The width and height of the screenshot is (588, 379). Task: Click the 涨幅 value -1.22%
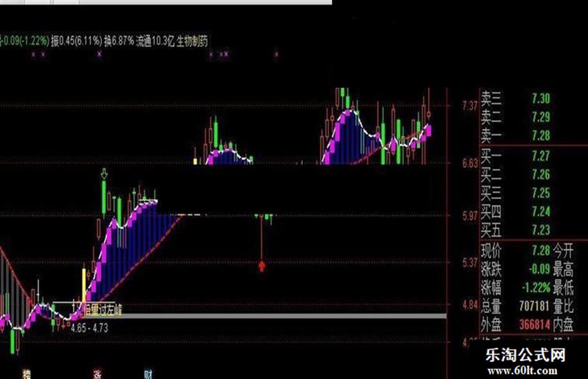click(536, 288)
